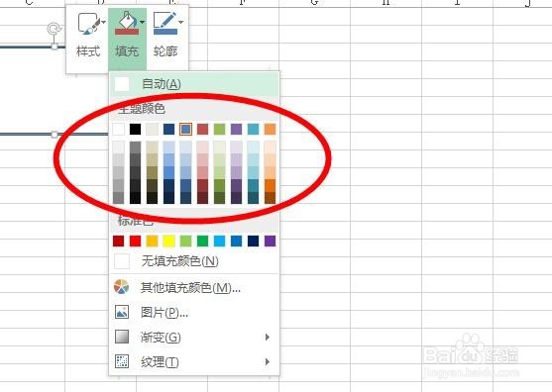Image resolution: width=552 pixels, height=392 pixels.
Task: Open the Fill (填充) dropdown arrow
Action: pyautogui.click(x=142, y=22)
